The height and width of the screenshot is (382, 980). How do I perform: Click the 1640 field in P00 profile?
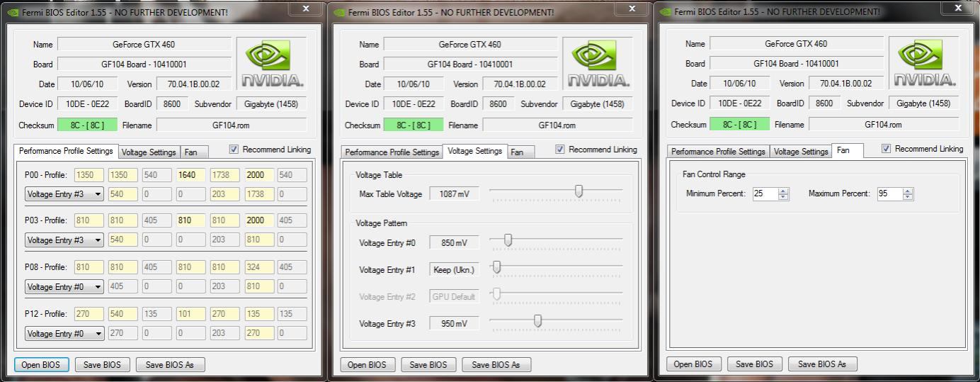190,174
